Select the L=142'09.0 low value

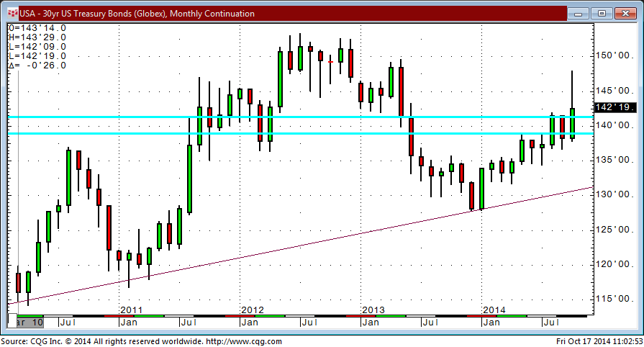click(37, 47)
